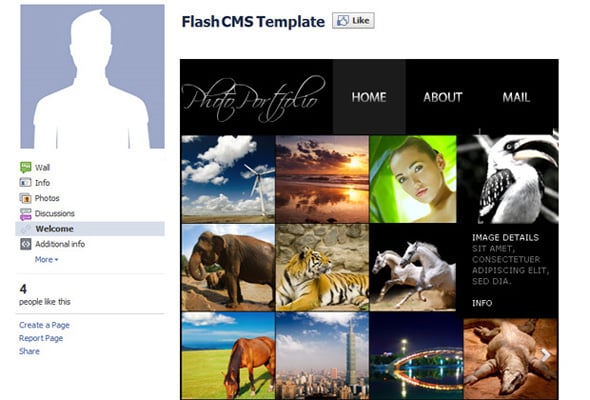Viewport: 590px width, 400px height.
Task: Click the Report Page link
Action: pos(41,338)
